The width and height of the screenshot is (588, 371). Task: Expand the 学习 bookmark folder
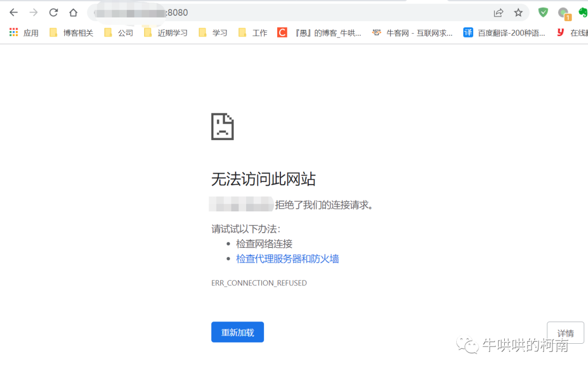point(213,33)
